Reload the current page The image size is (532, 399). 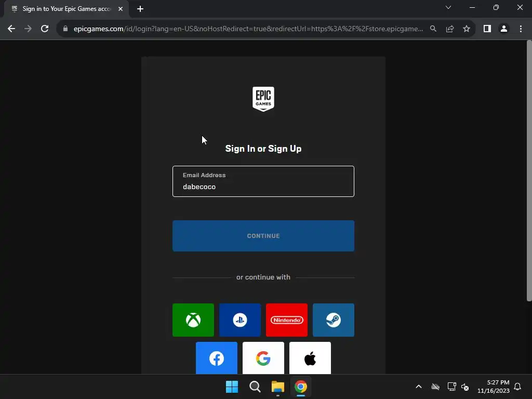point(45,29)
